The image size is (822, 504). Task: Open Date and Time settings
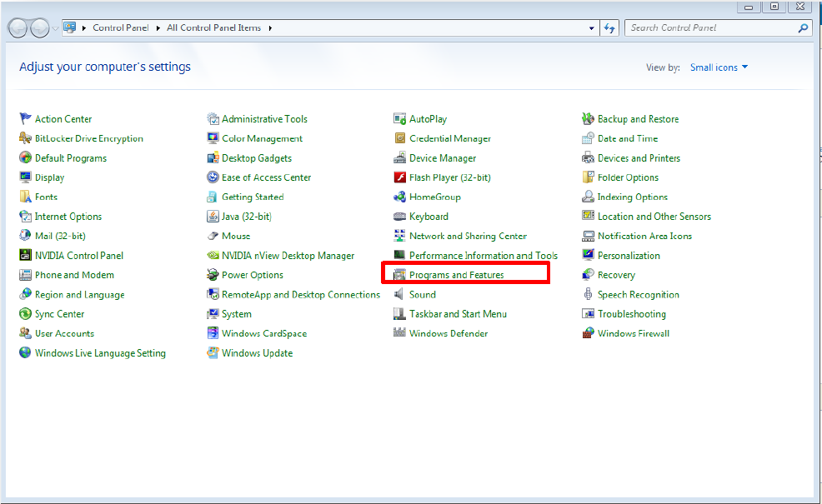[x=628, y=139]
